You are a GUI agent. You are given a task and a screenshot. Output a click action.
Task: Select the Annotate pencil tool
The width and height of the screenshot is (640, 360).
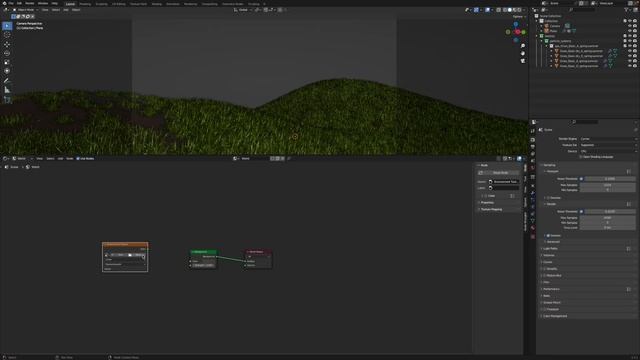point(7,81)
